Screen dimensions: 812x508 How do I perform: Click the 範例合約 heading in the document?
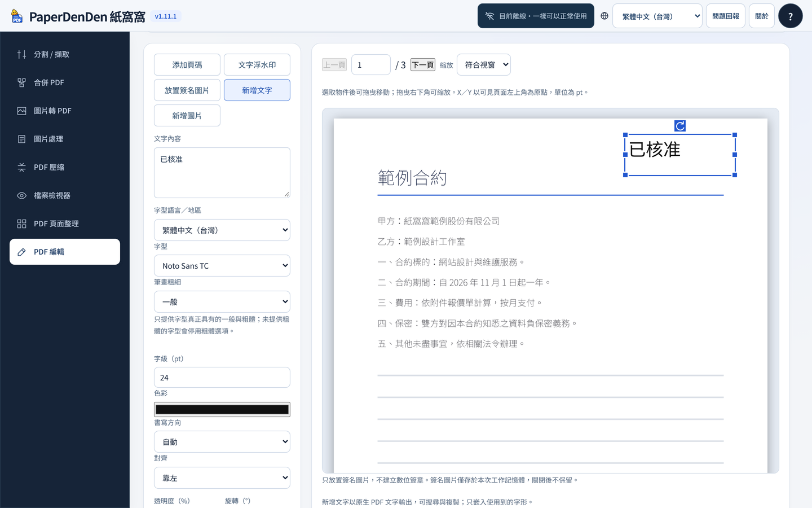pos(412,178)
